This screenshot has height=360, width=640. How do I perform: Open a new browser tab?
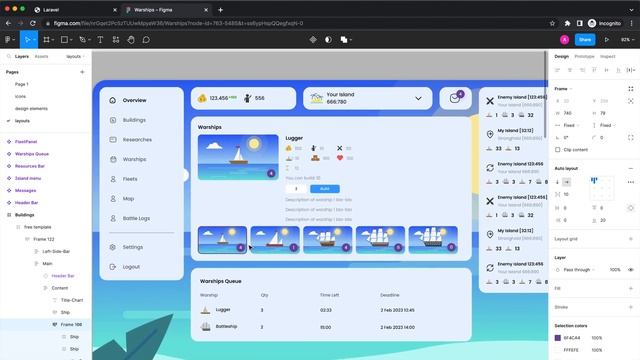[x=220, y=9]
